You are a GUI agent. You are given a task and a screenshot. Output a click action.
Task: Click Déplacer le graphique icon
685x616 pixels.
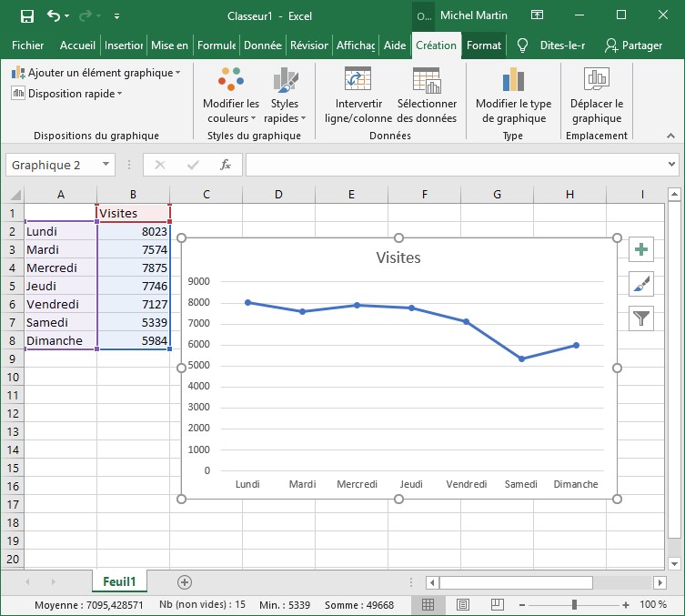[597, 96]
